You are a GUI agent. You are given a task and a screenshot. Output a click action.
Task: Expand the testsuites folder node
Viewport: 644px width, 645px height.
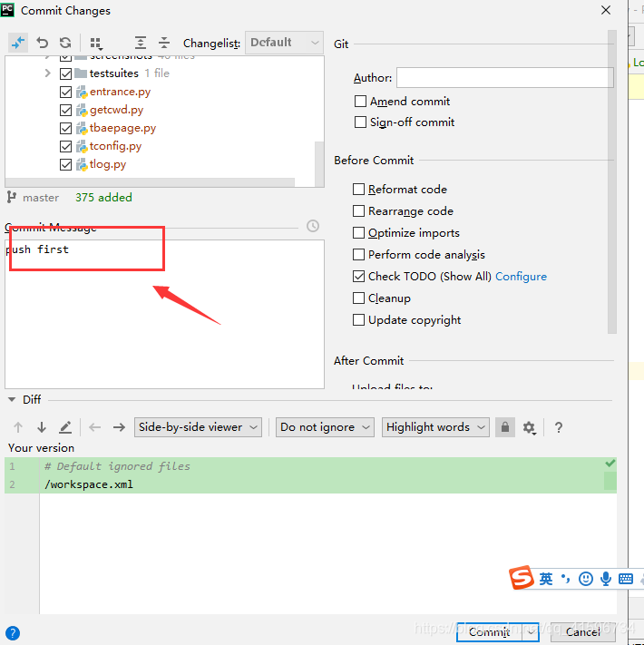48,73
